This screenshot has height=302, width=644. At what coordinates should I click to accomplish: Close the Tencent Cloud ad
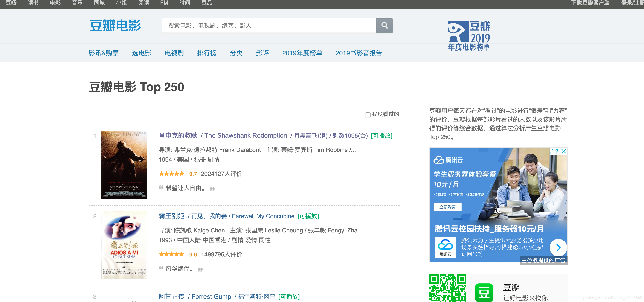click(564, 151)
